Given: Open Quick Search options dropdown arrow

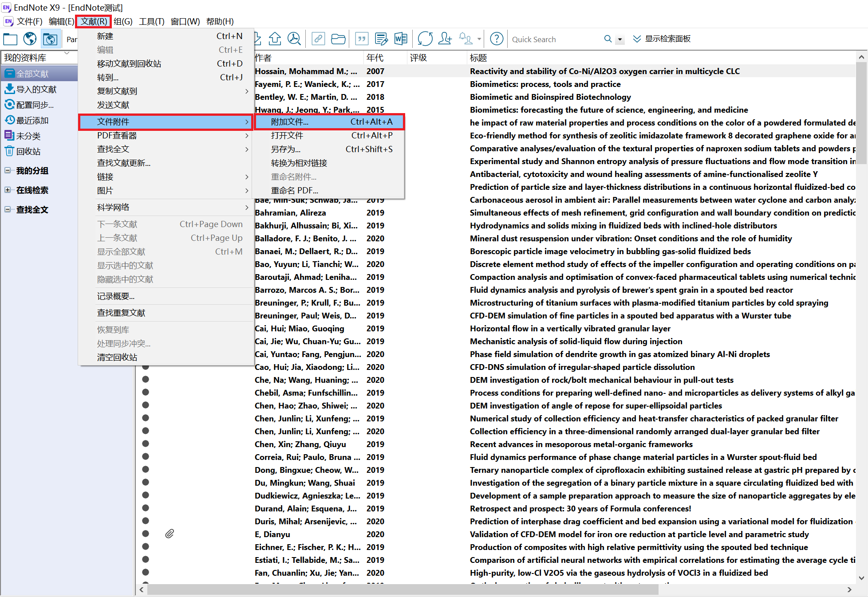Looking at the screenshot, I should [x=620, y=39].
